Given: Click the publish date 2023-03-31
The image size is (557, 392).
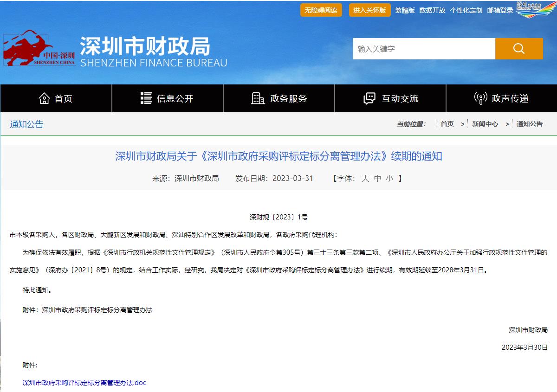Looking at the screenshot, I should (293, 178).
